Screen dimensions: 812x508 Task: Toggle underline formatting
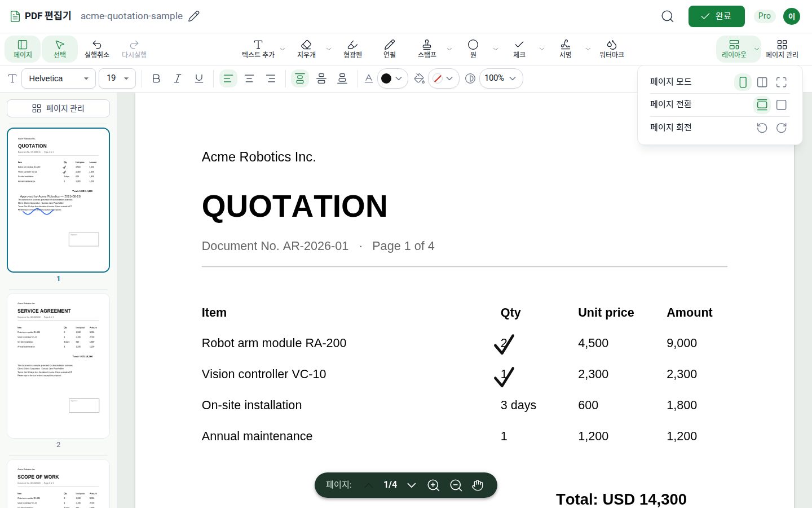coord(199,78)
